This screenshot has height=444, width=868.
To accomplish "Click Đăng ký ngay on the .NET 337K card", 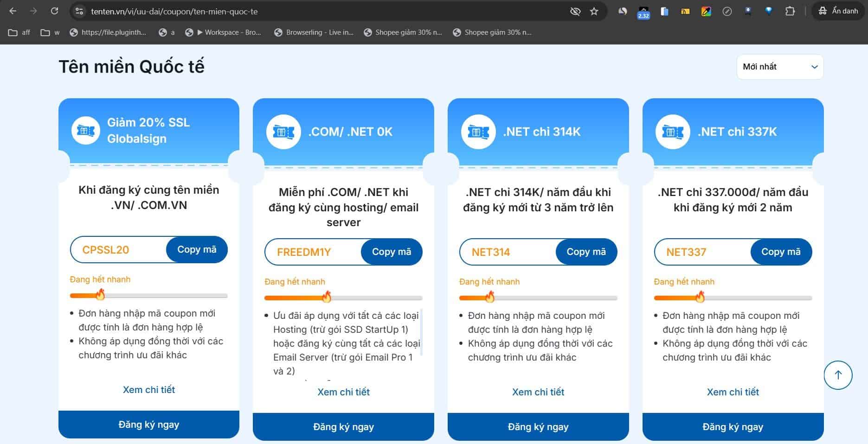I will [733, 426].
